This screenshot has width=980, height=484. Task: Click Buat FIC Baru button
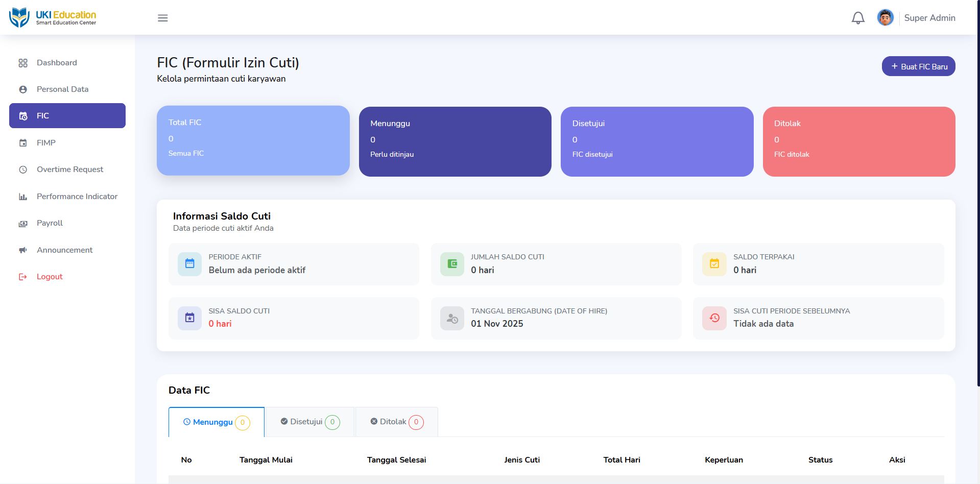(x=918, y=66)
